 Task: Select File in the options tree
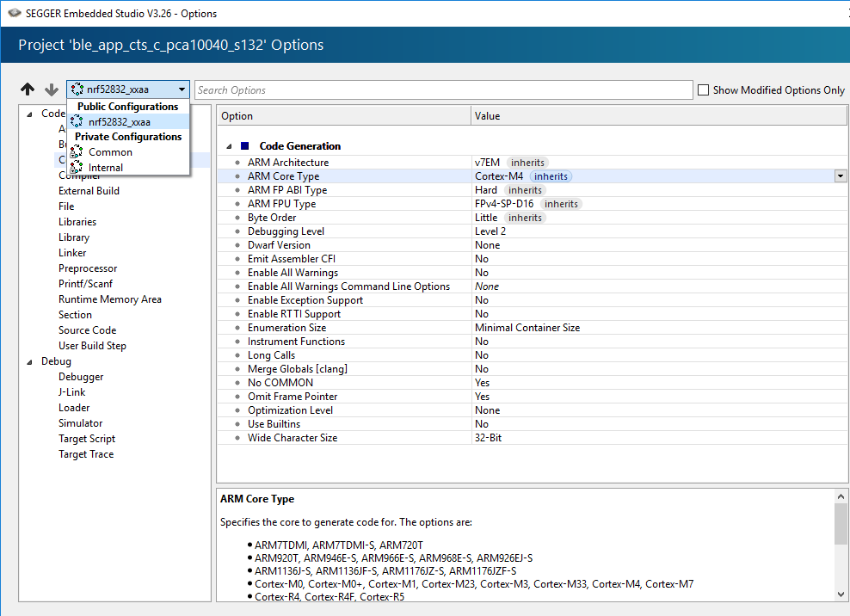pyautogui.click(x=66, y=206)
